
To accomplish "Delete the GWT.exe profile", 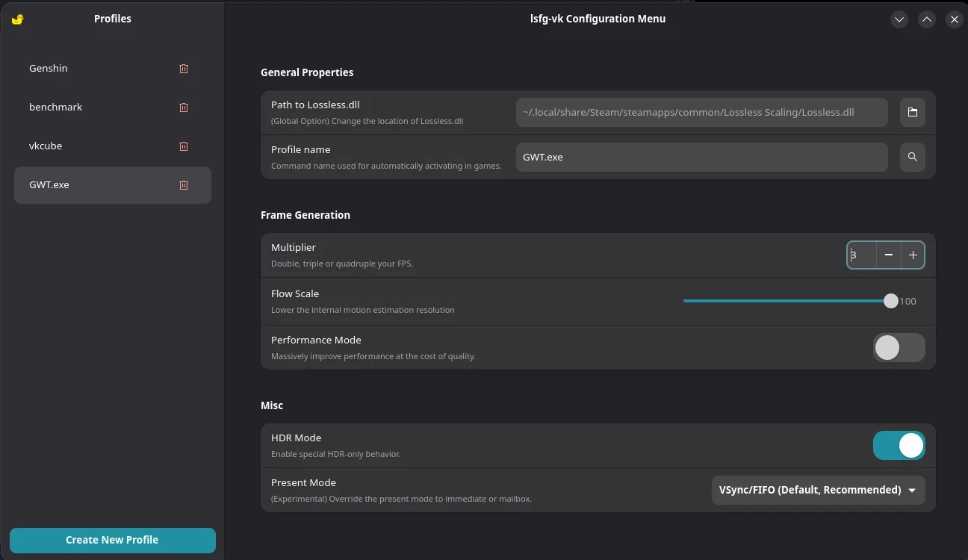I will 184,185.
